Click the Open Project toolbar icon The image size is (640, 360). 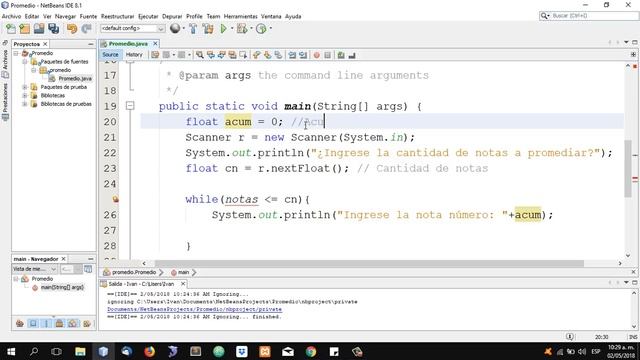(39, 29)
